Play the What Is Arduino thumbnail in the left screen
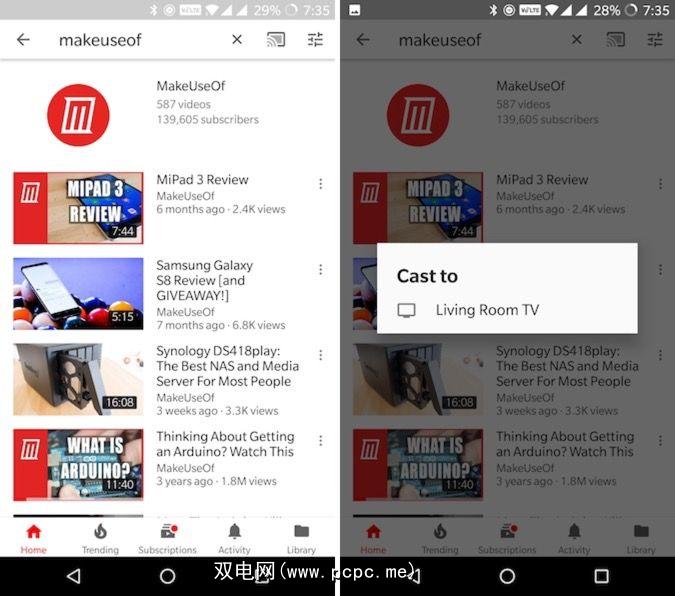The image size is (675, 596). 78,465
